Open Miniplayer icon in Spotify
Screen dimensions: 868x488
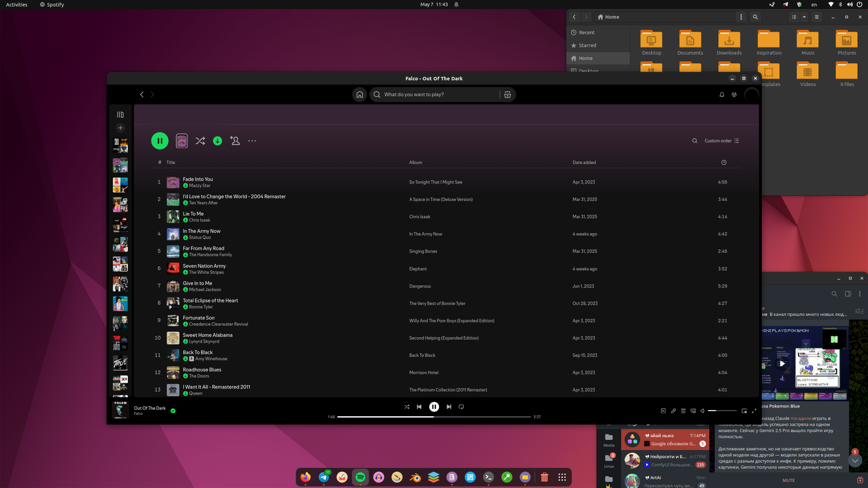point(744,411)
